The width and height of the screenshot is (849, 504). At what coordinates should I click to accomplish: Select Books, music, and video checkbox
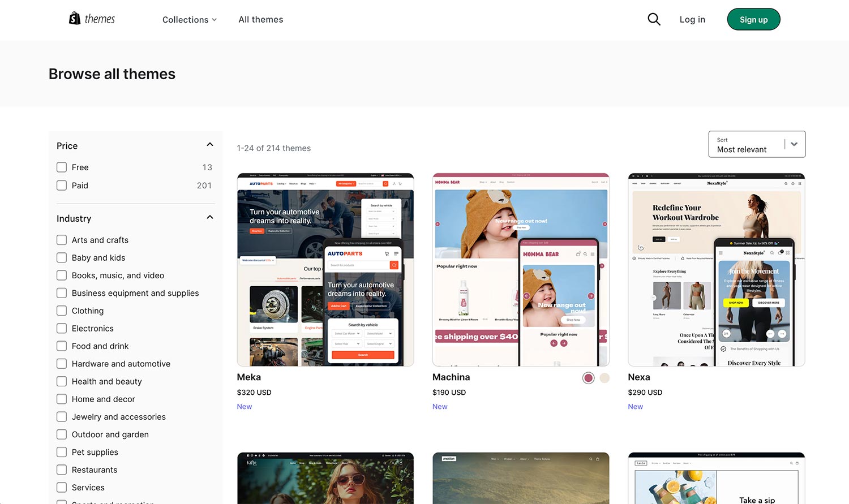(x=62, y=275)
